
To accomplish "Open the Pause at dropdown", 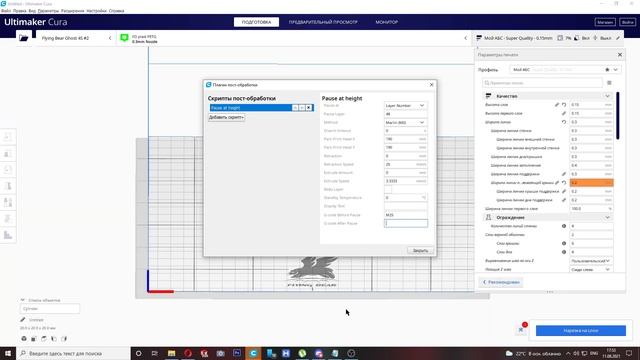I will pos(405,106).
